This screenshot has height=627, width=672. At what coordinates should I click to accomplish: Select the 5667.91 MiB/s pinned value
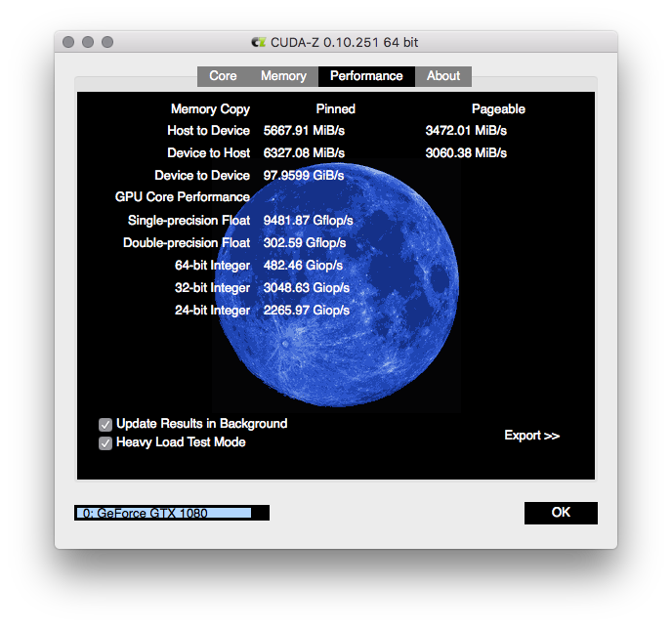coord(304,130)
